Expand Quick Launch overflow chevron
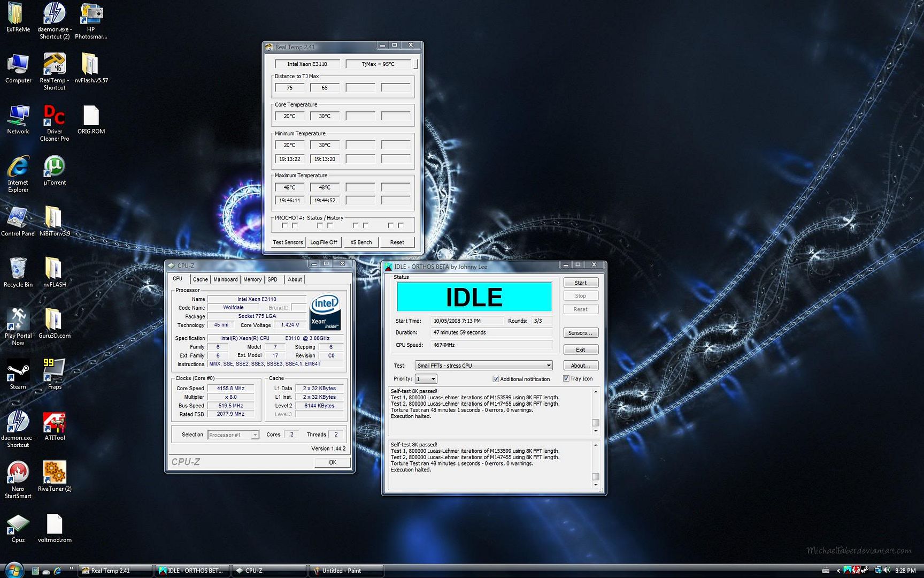 (71, 569)
